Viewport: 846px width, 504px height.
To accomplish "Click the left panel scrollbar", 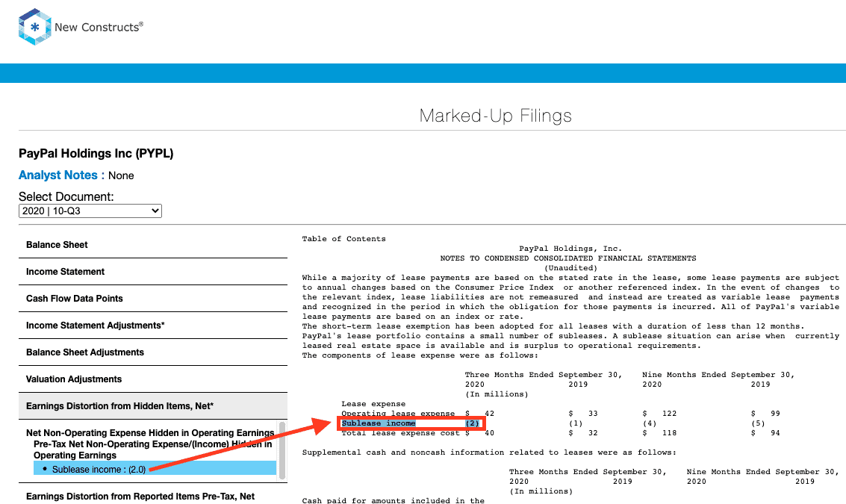I will [282, 450].
